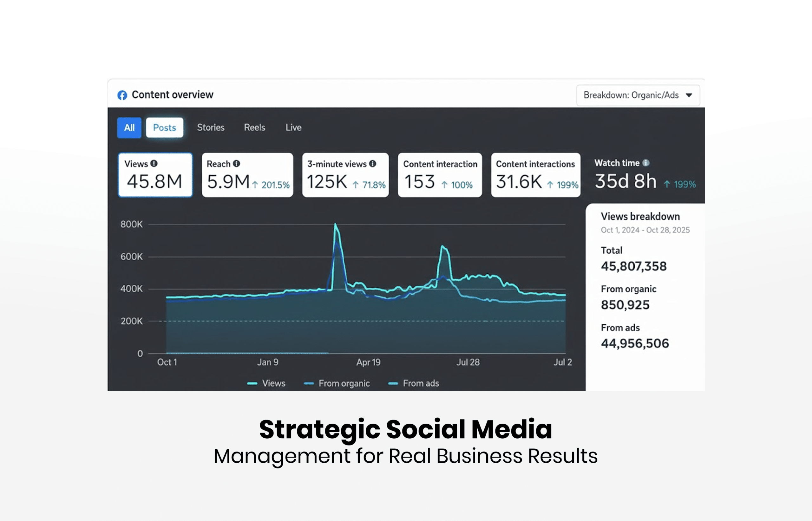The image size is (812, 521).
Task: Click the Reach info icon
Action: point(237,164)
